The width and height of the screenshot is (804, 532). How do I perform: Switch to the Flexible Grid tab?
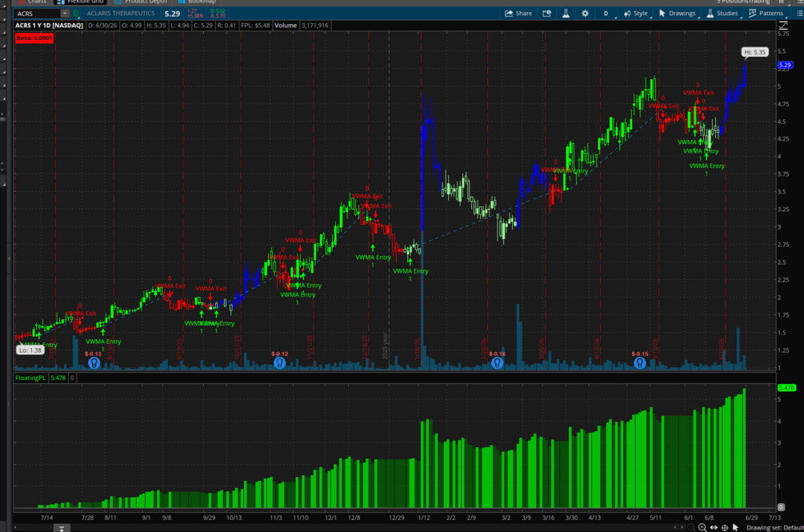pos(81,2)
